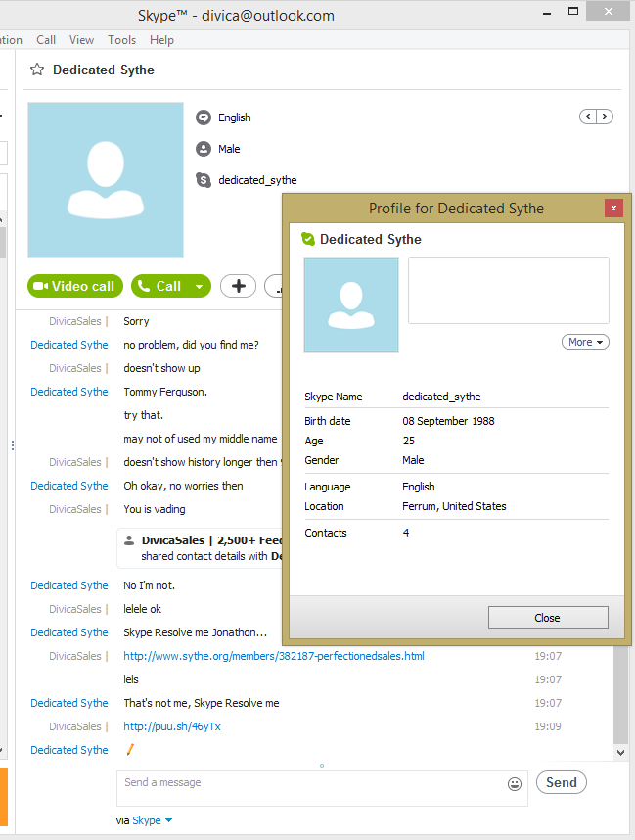
Task: Click the contact card icon in shared contact
Action: [129, 540]
